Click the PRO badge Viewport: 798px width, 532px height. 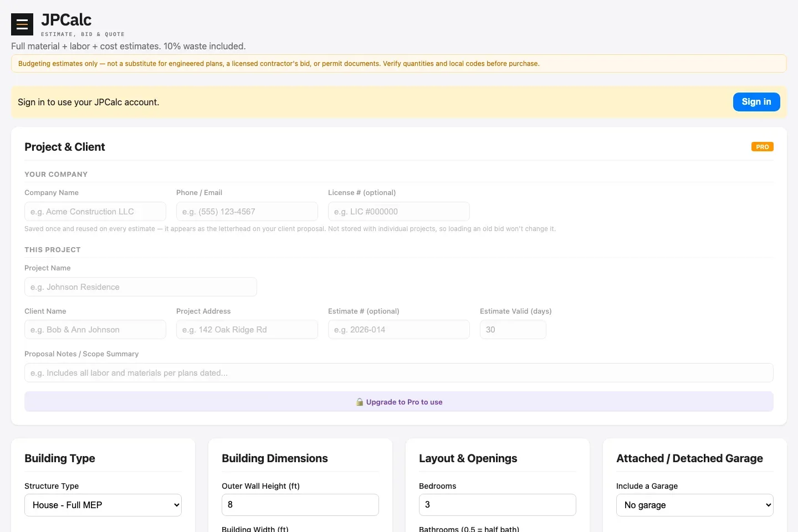pos(762,147)
